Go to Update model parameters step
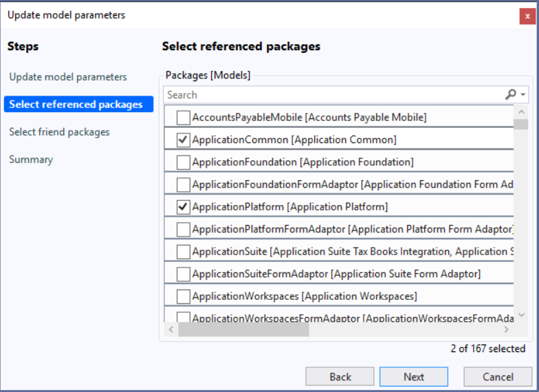 (x=68, y=77)
